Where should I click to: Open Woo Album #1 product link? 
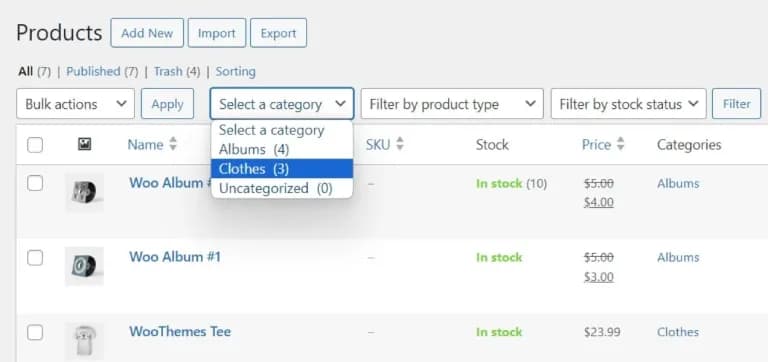pyautogui.click(x=175, y=257)
